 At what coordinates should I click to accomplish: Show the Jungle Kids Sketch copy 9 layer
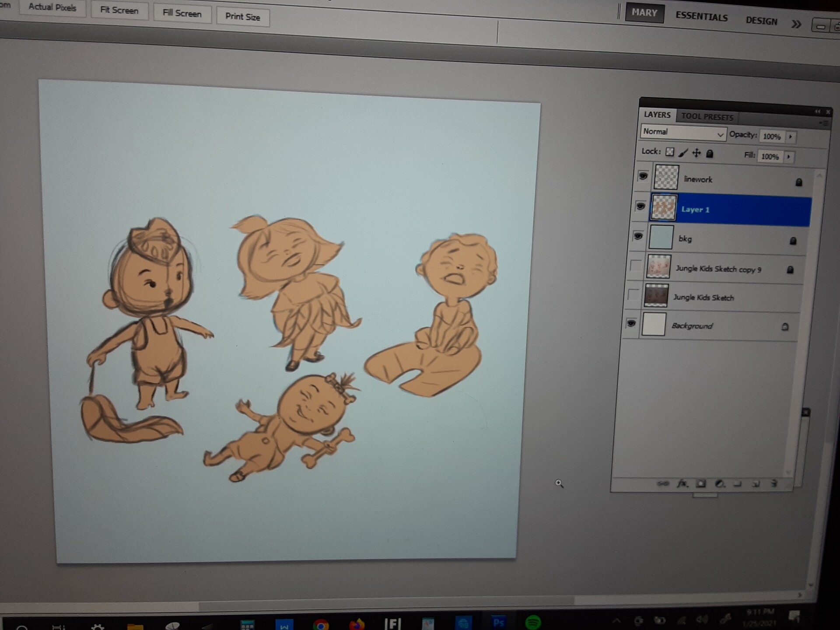635,266
